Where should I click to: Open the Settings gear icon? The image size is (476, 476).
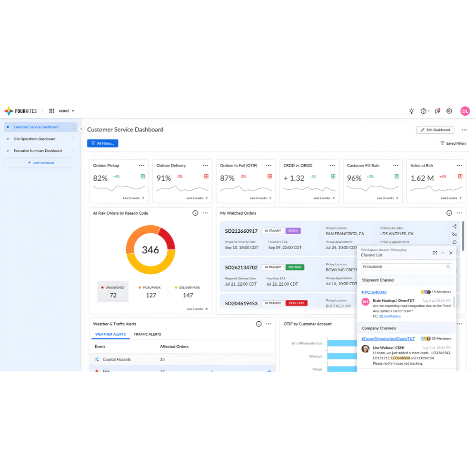pos(449,111)
